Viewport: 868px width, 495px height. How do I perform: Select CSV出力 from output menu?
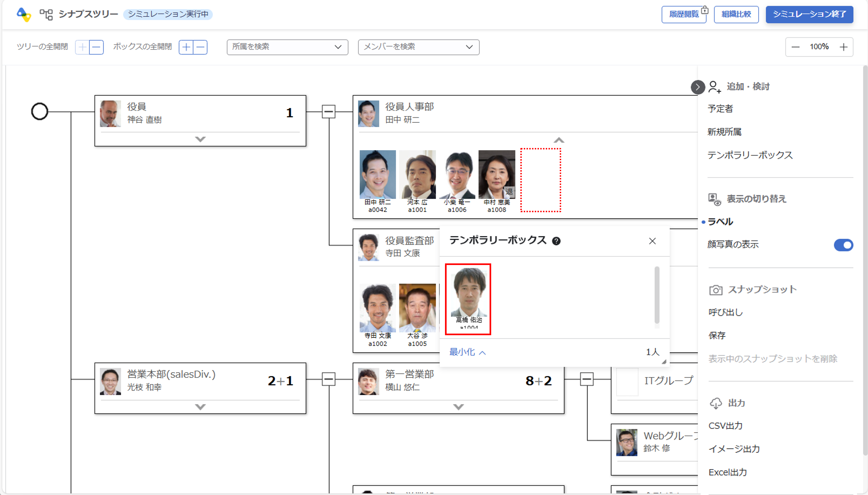(x=725, y=426)
